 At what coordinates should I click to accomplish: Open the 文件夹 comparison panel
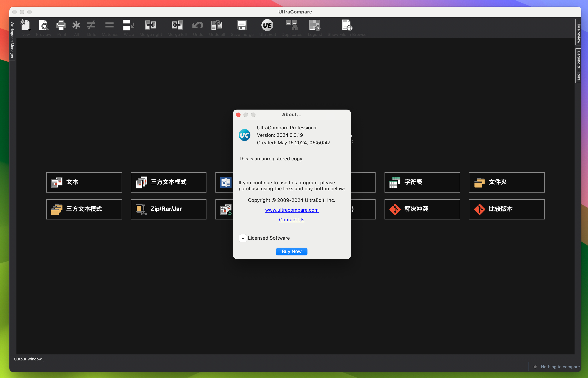pos(507,182)
